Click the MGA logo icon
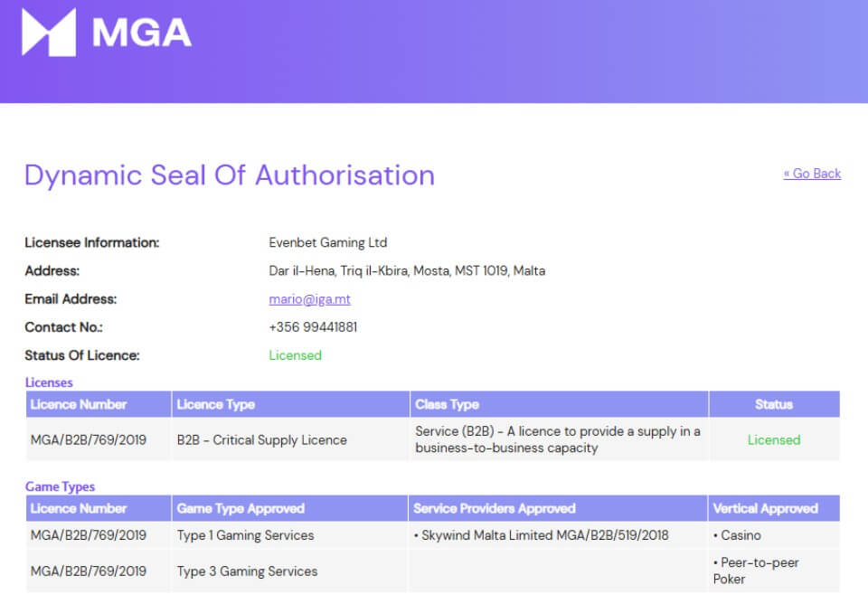 point(49,33)
